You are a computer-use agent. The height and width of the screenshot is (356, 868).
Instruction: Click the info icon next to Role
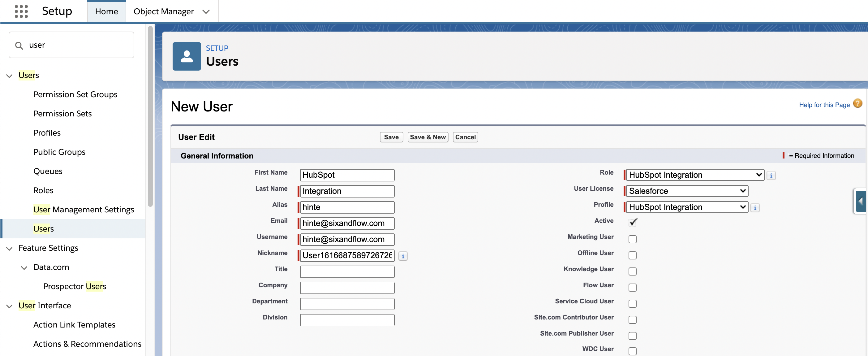click(771, 175)
